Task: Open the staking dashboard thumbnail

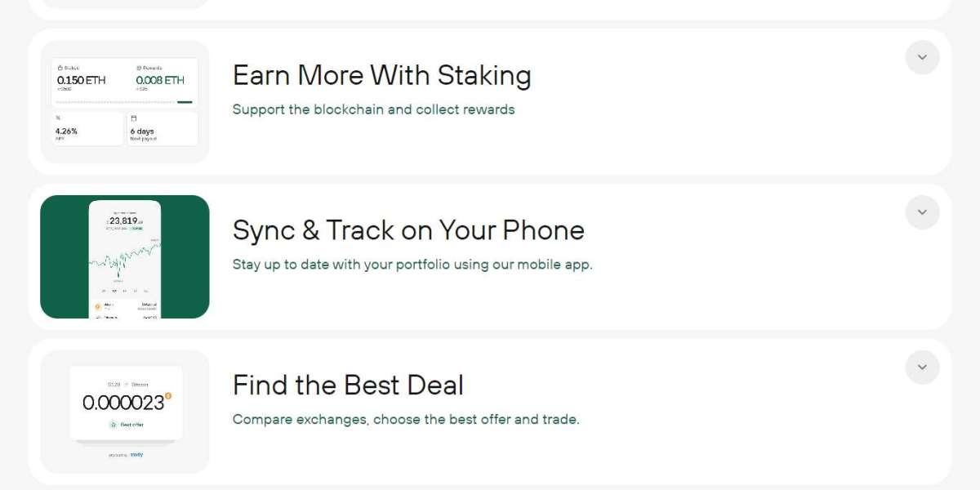Action: [125, 102]
